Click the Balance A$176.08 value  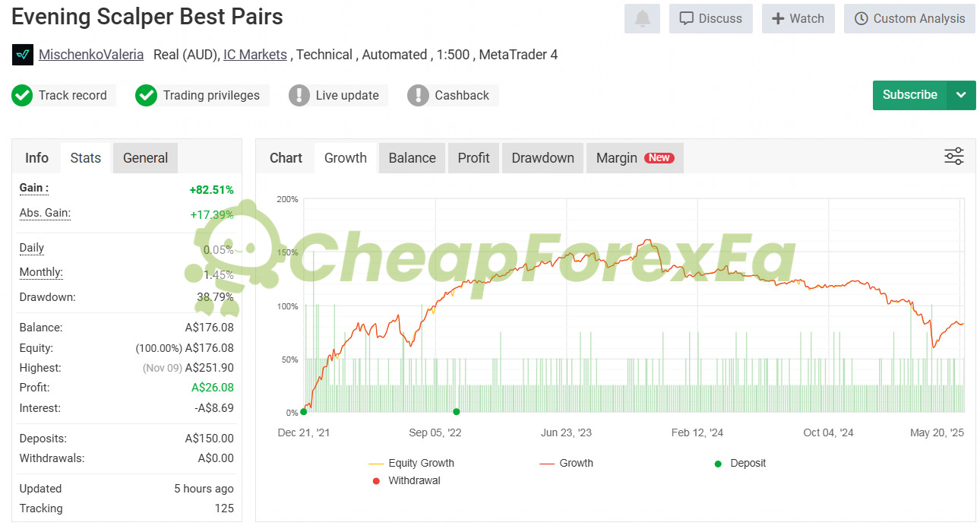pos(210,328)
